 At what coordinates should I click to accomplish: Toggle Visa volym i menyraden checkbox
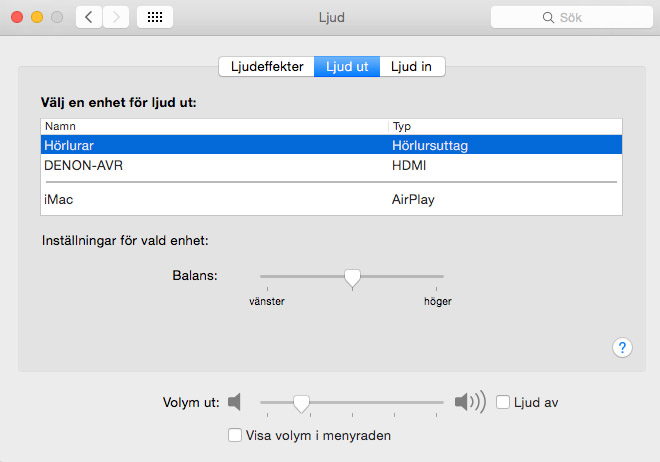coord(235,435)
